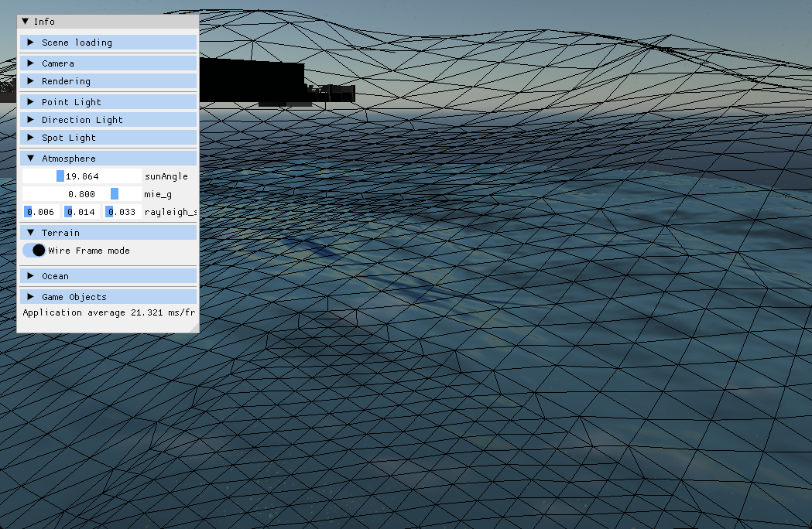This screenshot has height=529, width=812.
Task: Expand the Camera section
Action: [x=108, y=63]
